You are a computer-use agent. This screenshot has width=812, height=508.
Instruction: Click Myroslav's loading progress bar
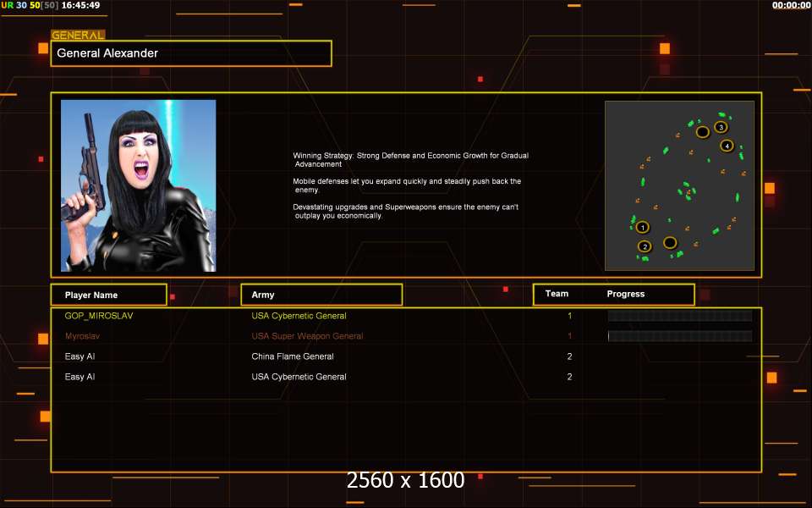pos(680,336)
